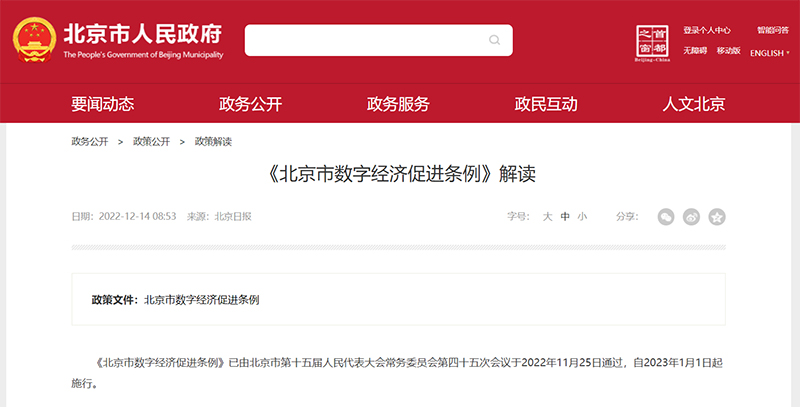
Task: Expand the ENGLISH language dropdown
Action: click(x=769, y=53)
